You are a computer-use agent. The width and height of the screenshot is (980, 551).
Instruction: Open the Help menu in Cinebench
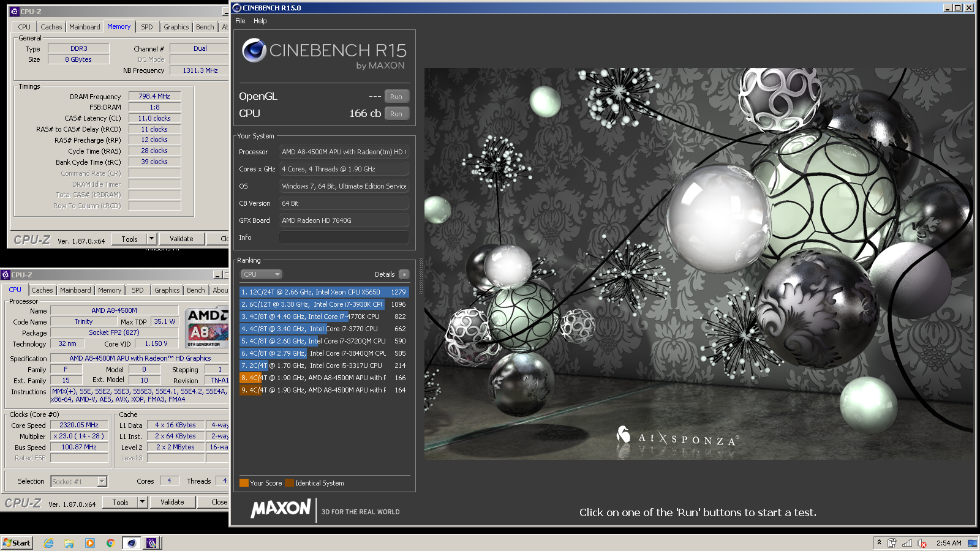pyautogui.click(x=260, y=21)
